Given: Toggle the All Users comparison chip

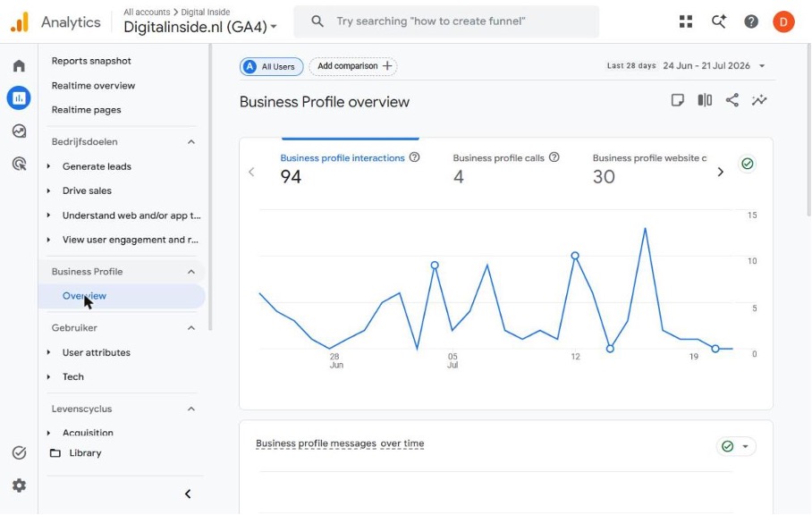Looking at the screenshot, I should [x=271, y=66].
